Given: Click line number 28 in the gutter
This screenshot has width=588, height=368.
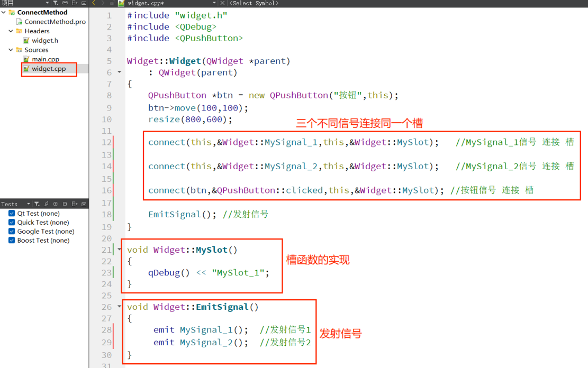Looking at the screenshot, I should [106, 330].
